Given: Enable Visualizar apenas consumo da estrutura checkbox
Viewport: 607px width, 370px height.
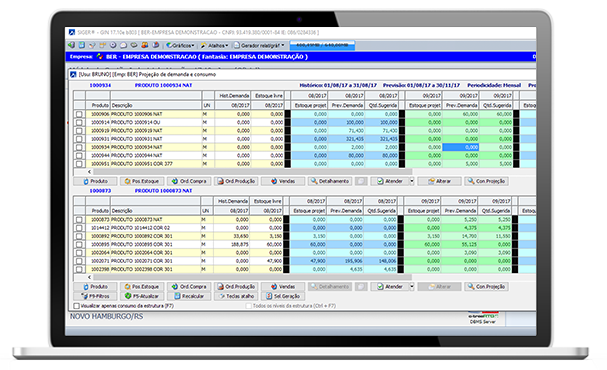Looking at the screenshot, I should coord(77,306).
